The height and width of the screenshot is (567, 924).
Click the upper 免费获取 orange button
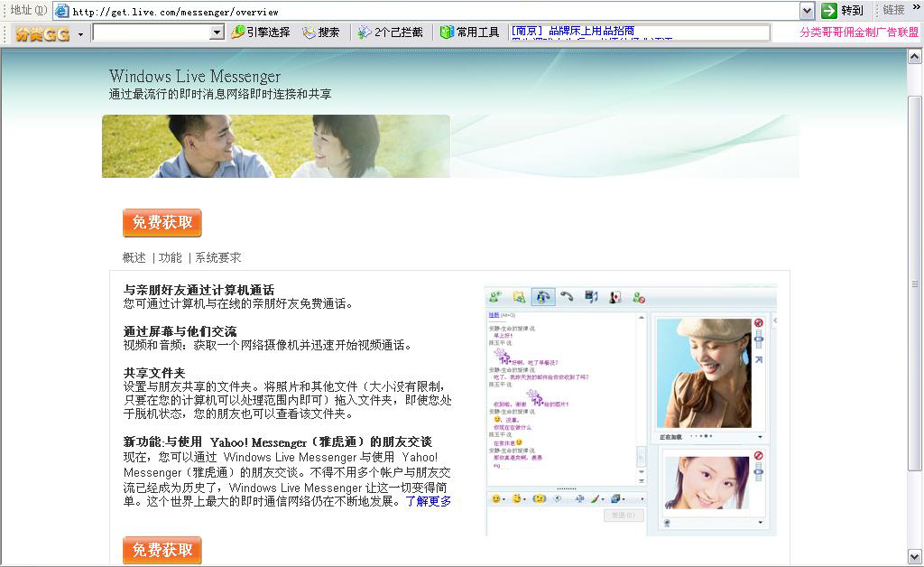coord(162,223)
